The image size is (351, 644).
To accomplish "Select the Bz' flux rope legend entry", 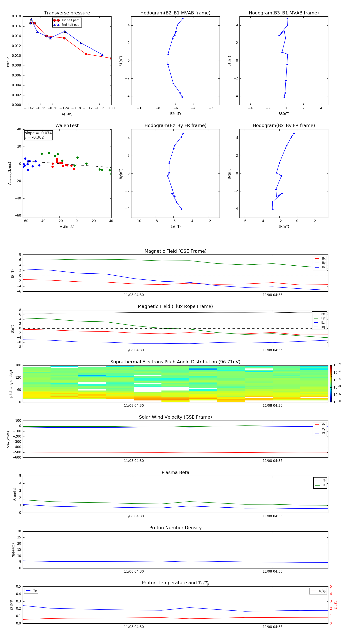I will (320, 323).
